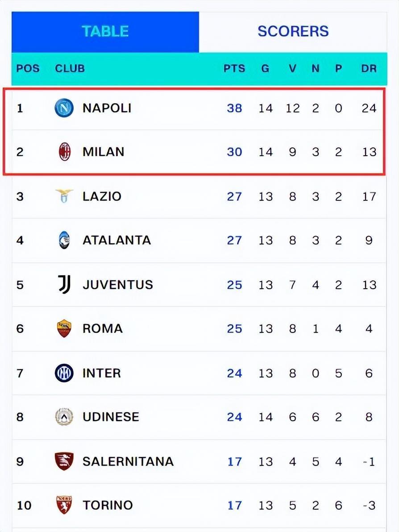Click the Torino bull crest icon
The image size is (399, 532).
pyautogui.click(x=64, y=505)
